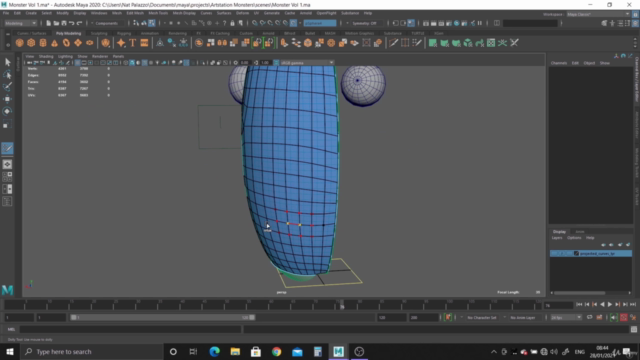Click the Go to Start playback button

[x=579, y=304]
